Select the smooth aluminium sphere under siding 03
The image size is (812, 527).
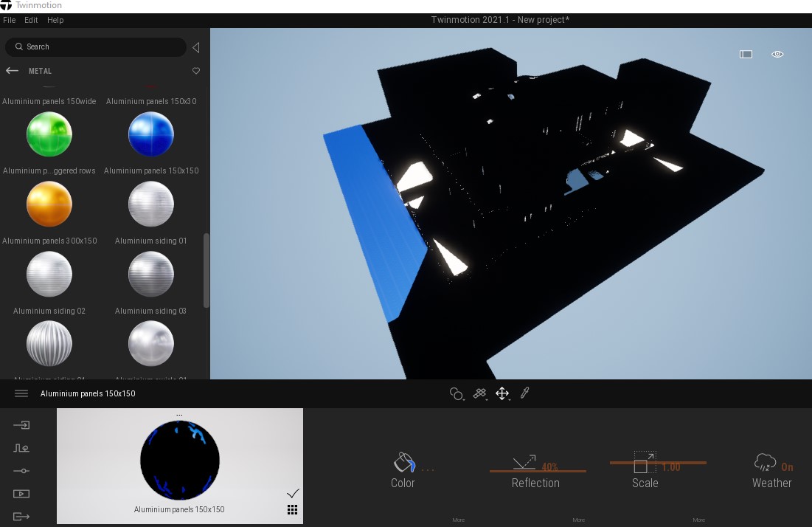pyautogui.click(x=151, y=343)
